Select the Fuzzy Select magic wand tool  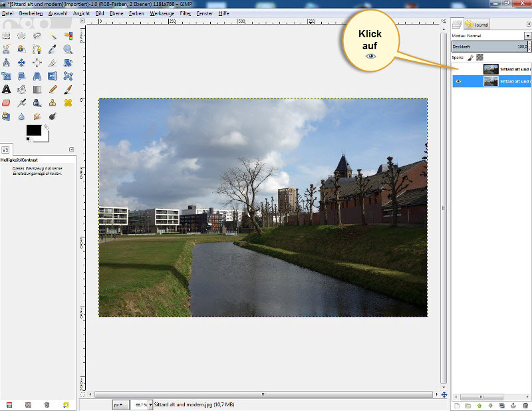pos(53,35)
